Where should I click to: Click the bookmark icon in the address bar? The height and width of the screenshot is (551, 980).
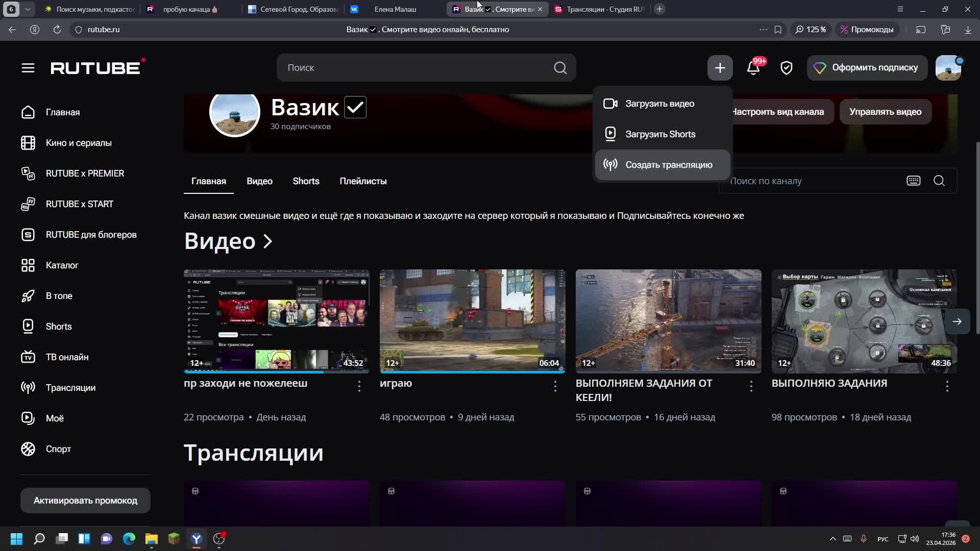pyautogui.click(x=777, y=30)
